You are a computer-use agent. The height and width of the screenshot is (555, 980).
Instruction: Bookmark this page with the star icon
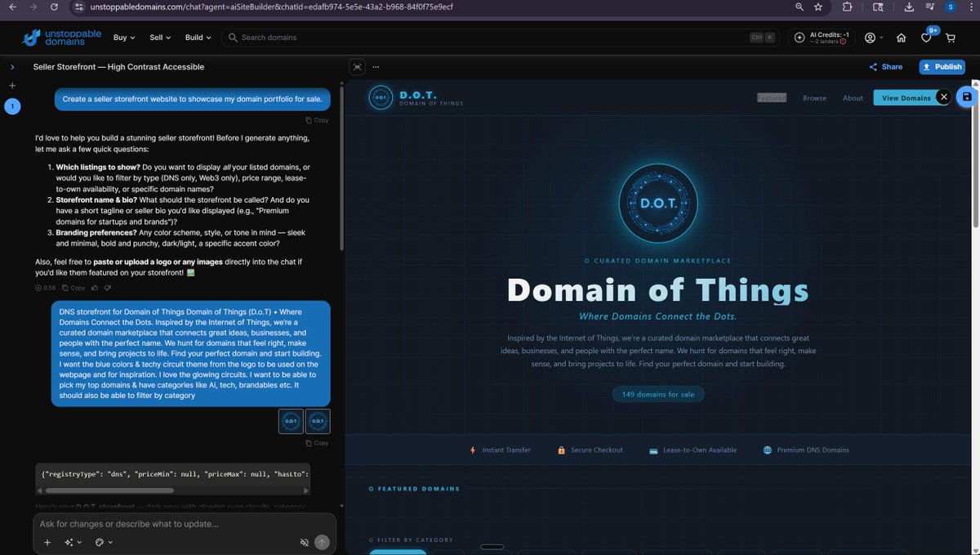818,7
